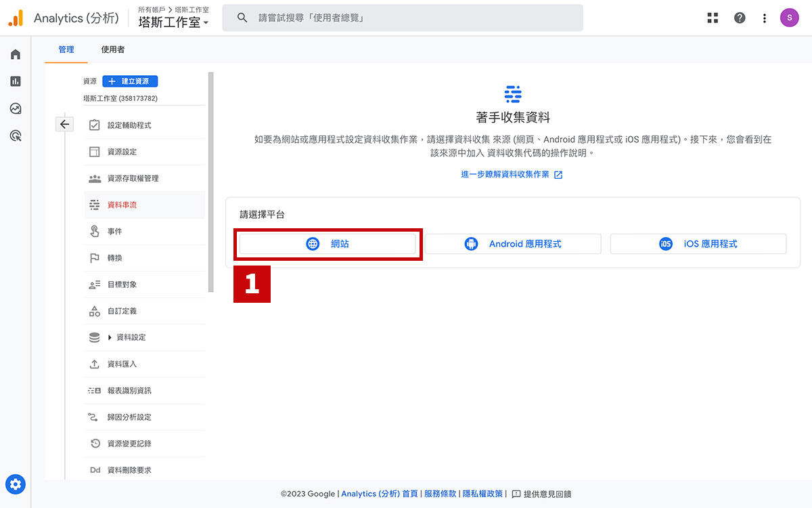Click the 自訂定義 shapes icon

pos(95,311)
